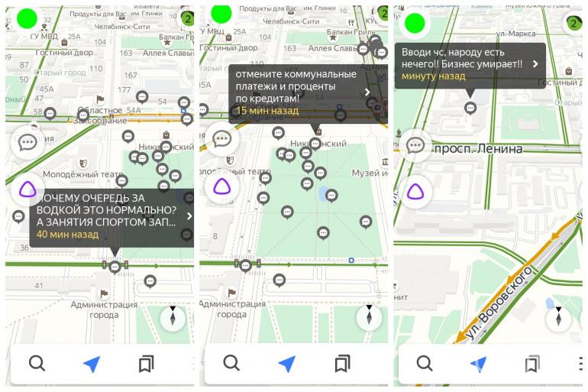The image size is (588, 392).
Task: Click the comment marker below the "Вводи чс" popup
Action: (x=470, y=109)
